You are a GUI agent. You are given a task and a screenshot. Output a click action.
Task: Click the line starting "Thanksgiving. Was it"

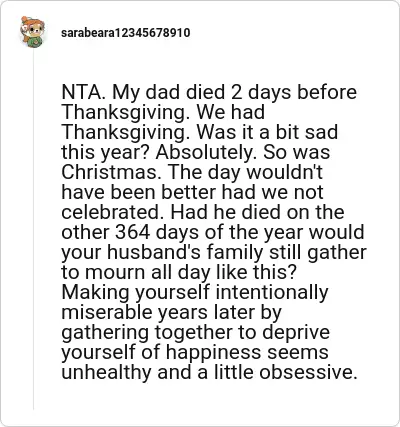[200, 132]
